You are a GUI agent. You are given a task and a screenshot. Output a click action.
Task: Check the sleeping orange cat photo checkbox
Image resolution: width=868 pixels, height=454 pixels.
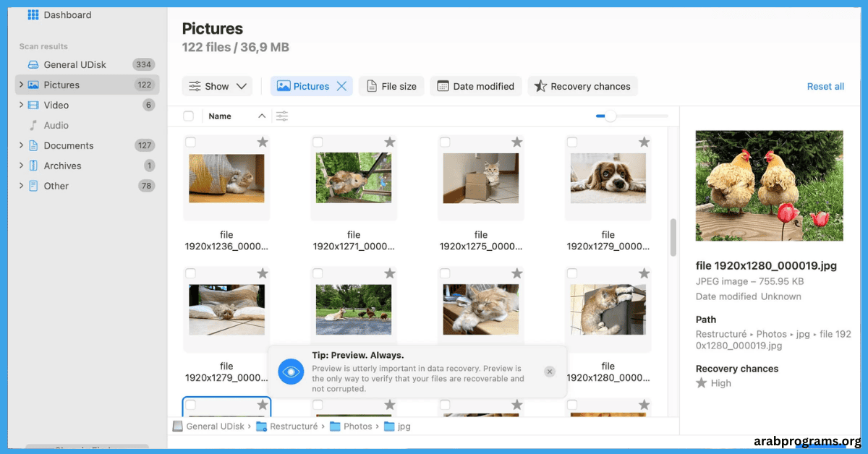tap(446, 273)
